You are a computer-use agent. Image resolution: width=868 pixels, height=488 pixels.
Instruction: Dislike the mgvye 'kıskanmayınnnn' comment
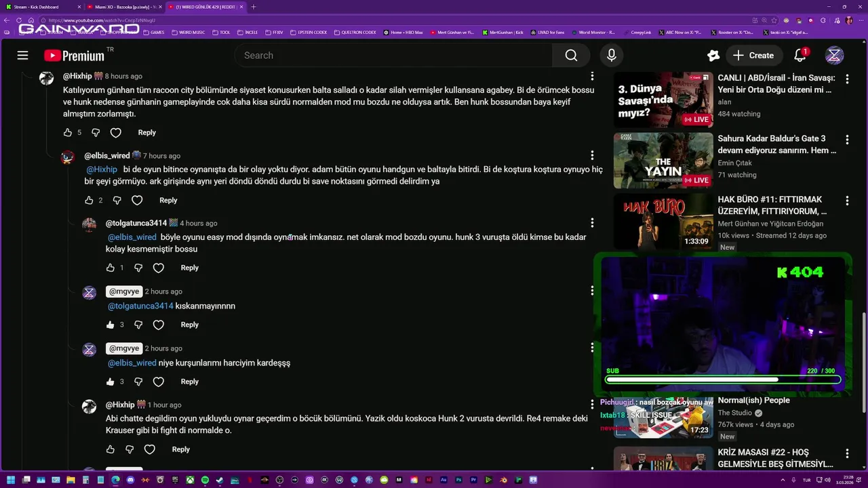click(138, 325)
